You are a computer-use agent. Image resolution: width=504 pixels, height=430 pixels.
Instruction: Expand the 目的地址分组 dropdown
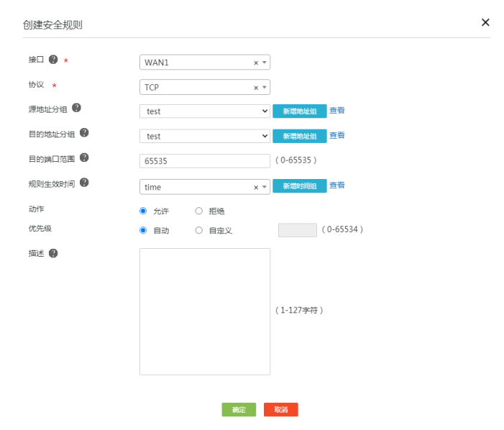204,136
